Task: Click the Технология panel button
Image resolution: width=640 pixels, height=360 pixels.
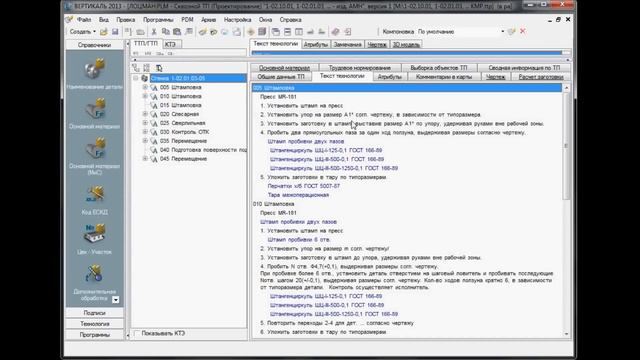Action: pos(94,324)
